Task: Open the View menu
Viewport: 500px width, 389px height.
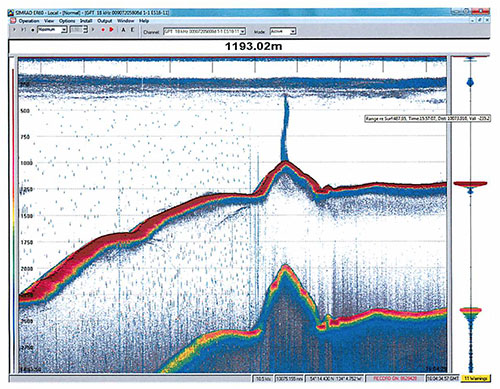Action: (49, 21)
